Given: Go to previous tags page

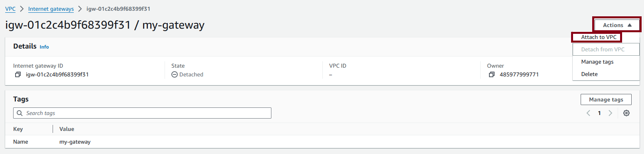Looking at the screenshot, I should pyautogui.click(x=588, y=113).
